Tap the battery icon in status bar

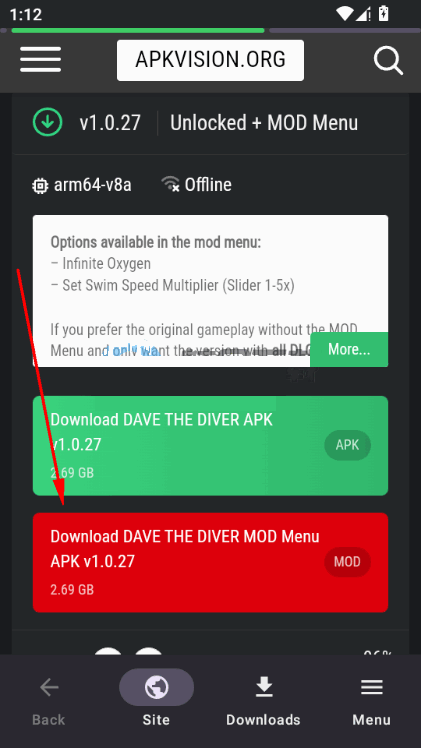(383, 13)
